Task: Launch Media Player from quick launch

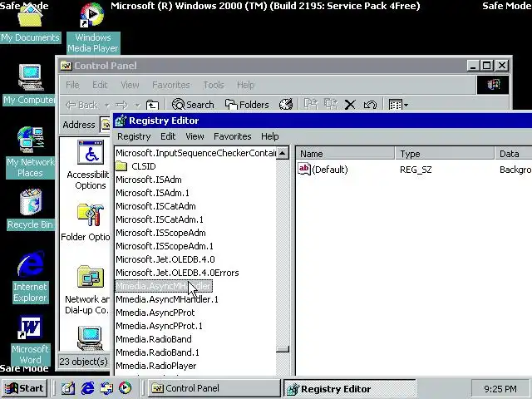Action: pos(126,388)
